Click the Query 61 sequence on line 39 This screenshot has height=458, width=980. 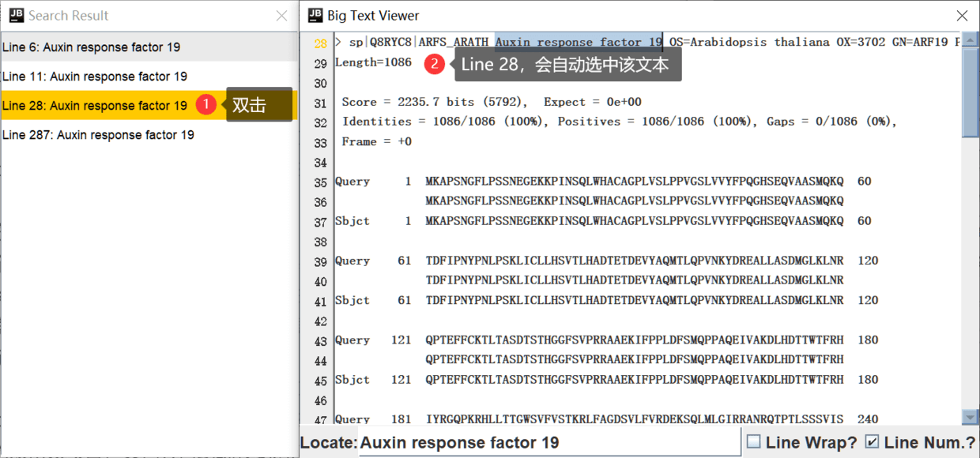[x=634, y=261]
